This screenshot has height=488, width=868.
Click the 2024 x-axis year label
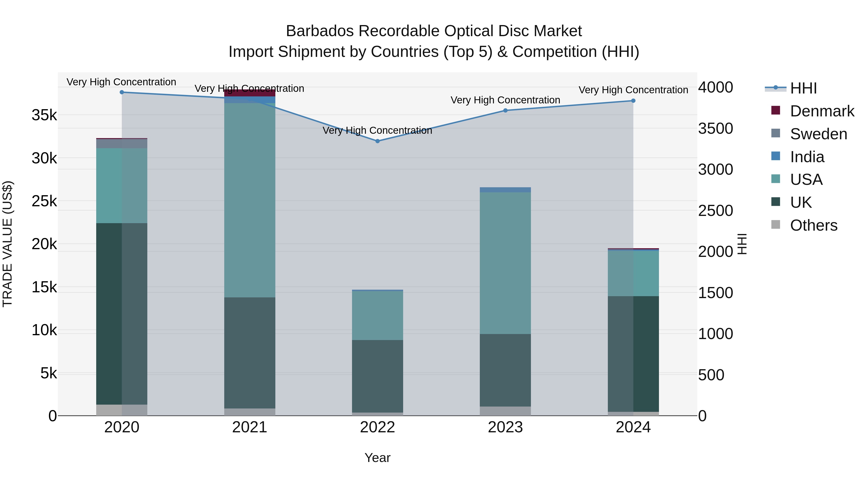click(633, 427)
